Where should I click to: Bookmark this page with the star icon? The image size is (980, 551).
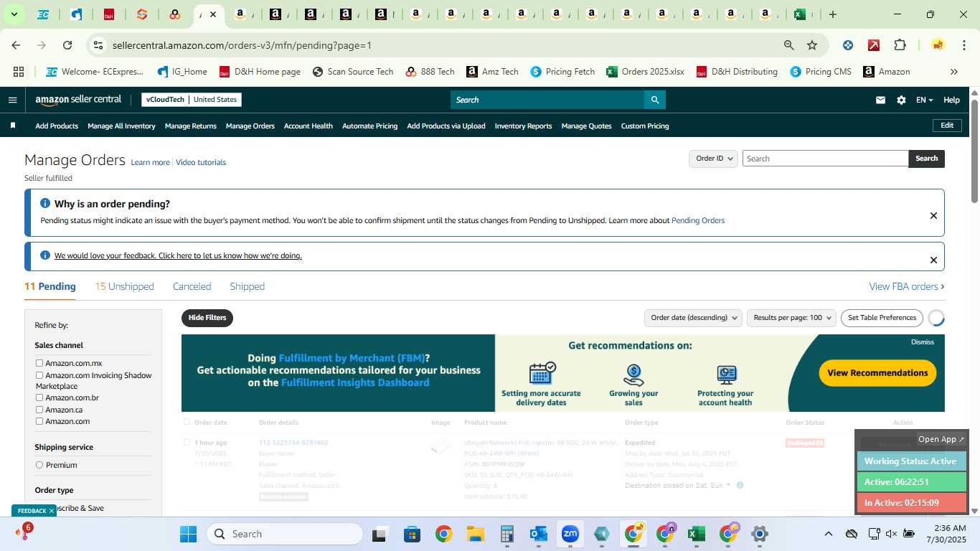pos(812,45)
